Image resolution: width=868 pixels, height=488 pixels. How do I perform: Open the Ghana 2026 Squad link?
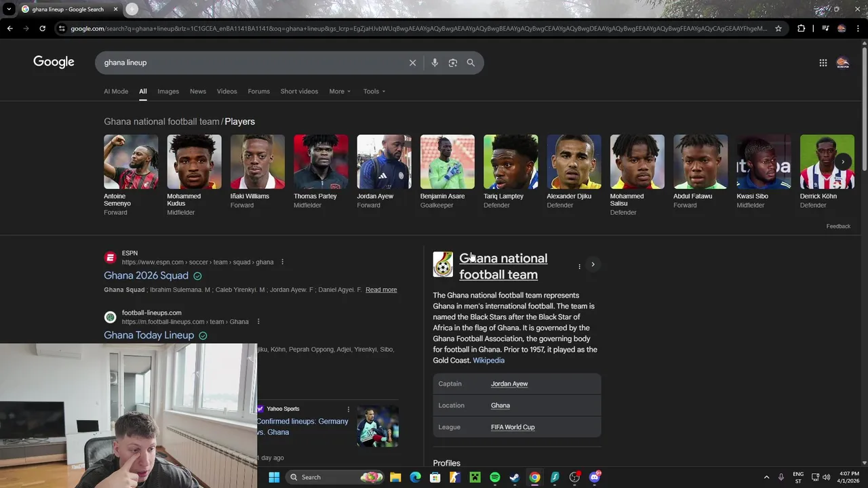point(146,276)
